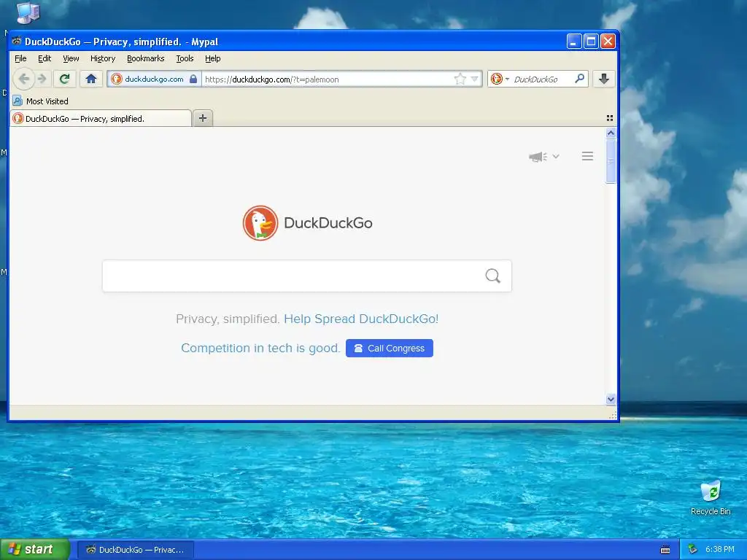Expand the megaphone announcements dropdown on the page
The height and width of the screenshot is (560, 747).
[543, 157]
